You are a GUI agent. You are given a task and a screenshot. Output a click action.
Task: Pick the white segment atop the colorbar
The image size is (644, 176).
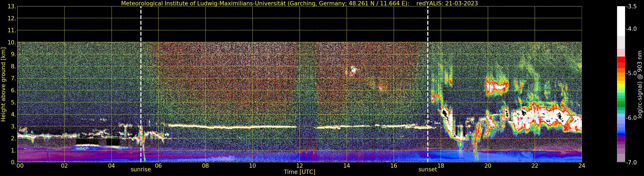(x=621, y=21)
